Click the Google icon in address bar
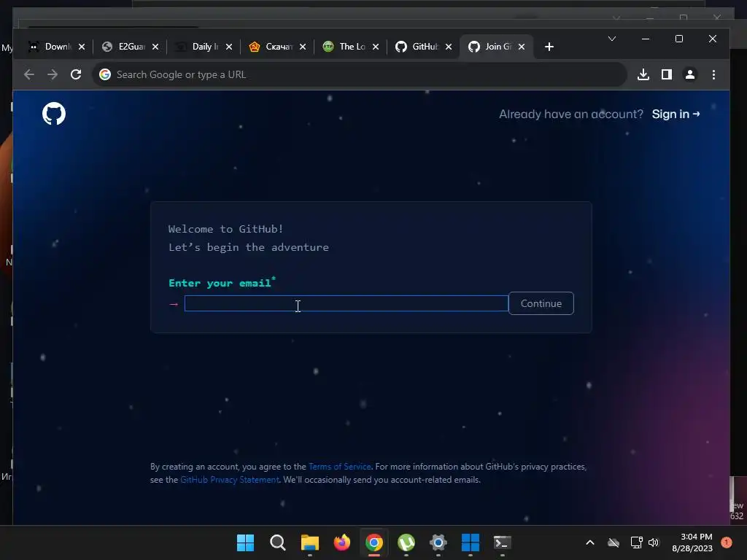Image resolution: width=747 pixels, height=560 pixels. 105,75
